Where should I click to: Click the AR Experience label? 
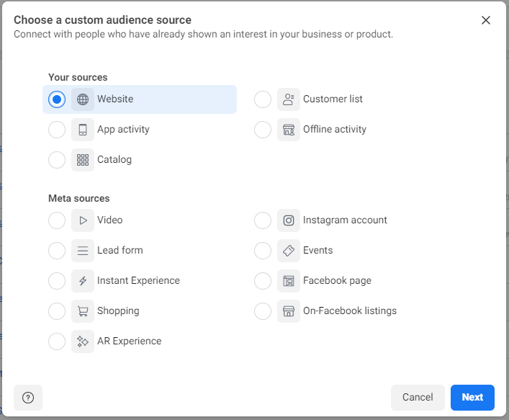(129, 341)
